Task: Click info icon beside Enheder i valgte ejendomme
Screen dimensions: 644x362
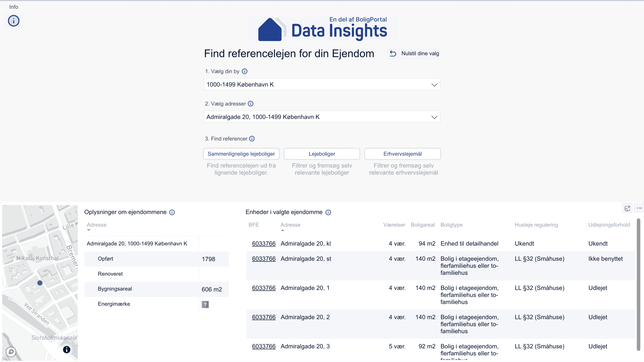Action: [x=328, y=212]
